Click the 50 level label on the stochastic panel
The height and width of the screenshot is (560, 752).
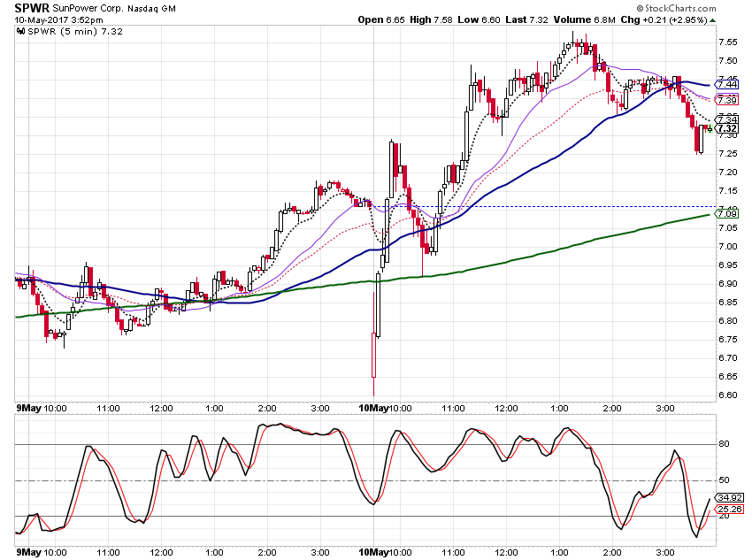coord(724,479)
